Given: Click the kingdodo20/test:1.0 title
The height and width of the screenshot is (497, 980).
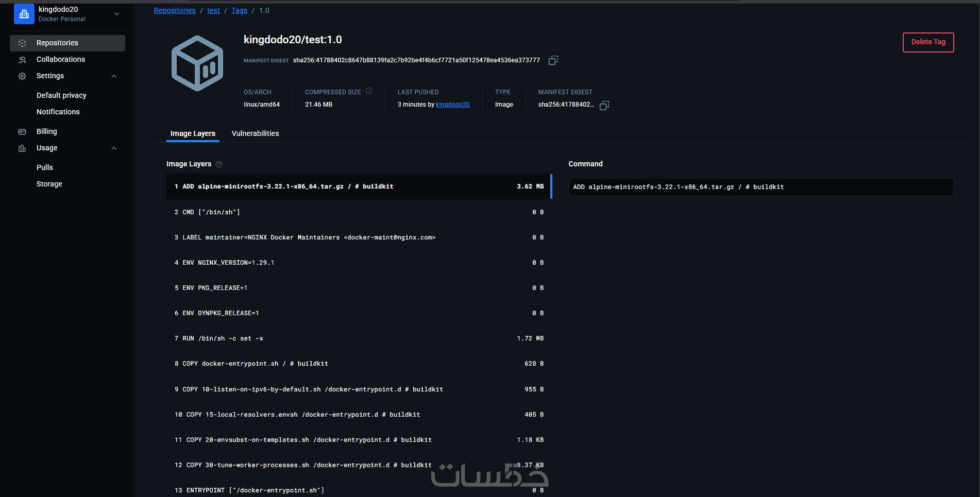Looking at the screenshot, I should tap(293, 40).
